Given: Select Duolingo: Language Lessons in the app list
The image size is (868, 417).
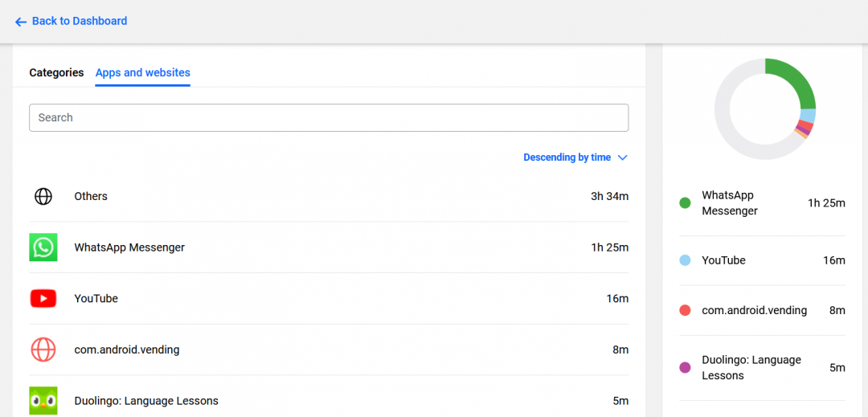Looking at the screenshot, I should tap(146, 400).
